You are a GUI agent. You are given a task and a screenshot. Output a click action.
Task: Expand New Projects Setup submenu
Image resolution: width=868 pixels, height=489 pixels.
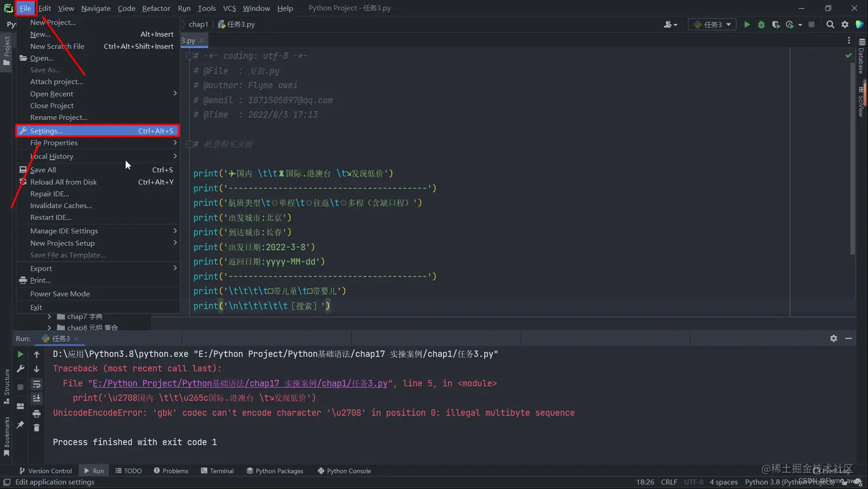(x=98, y=243)
